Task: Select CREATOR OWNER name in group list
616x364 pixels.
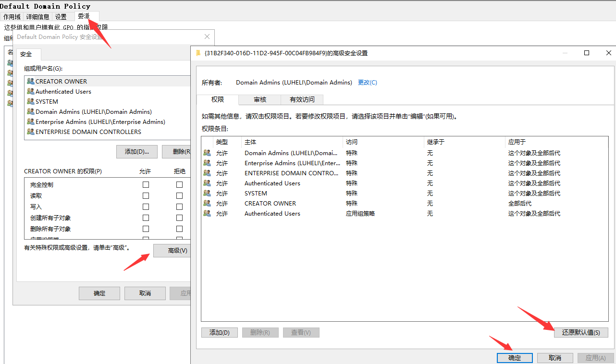Action: (x=62, y=81)
